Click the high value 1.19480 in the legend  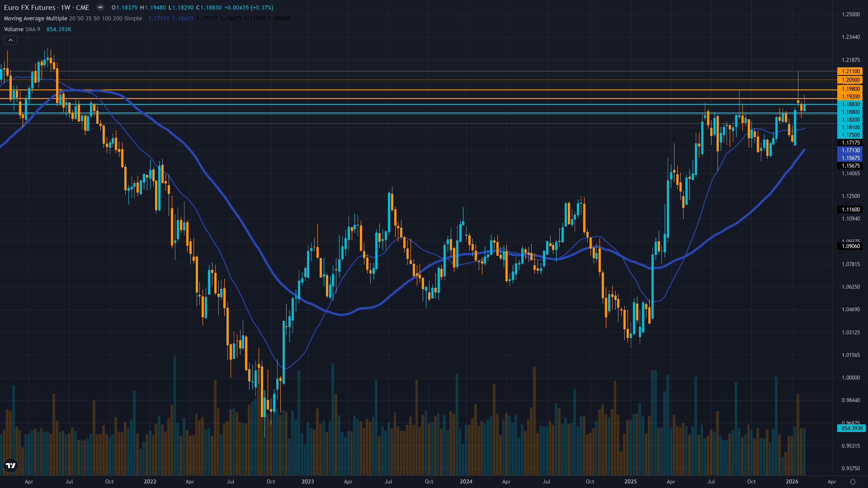(155, 8)
